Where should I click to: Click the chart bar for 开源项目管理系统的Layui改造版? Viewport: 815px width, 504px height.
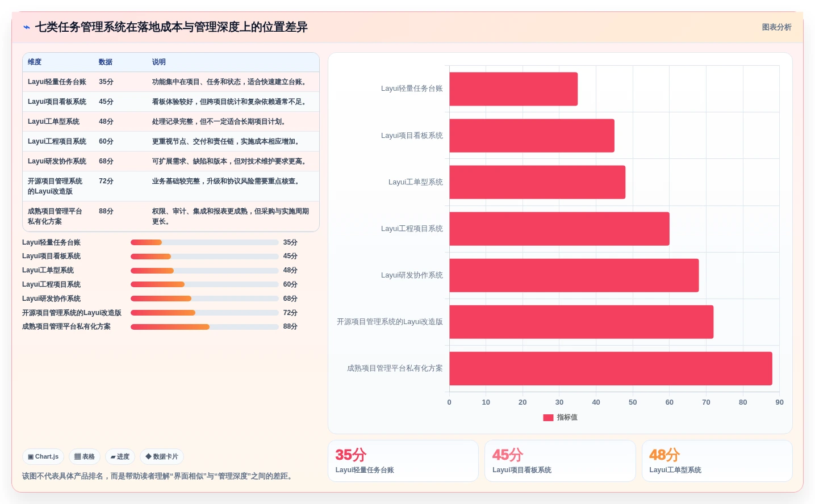pyautogui.click(x=582, y=322)
